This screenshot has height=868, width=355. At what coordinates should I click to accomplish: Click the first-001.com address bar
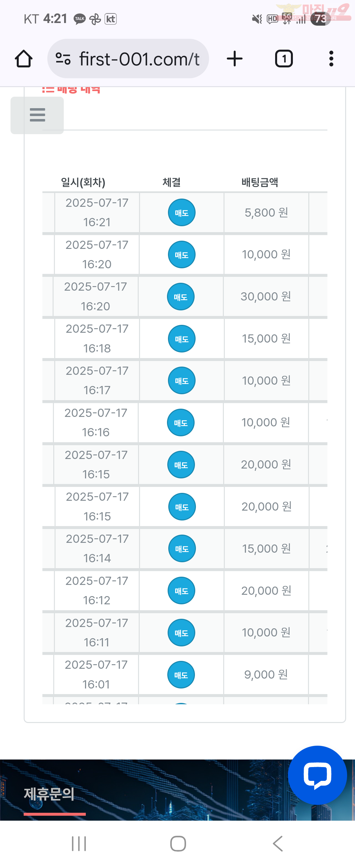(128, 59)
